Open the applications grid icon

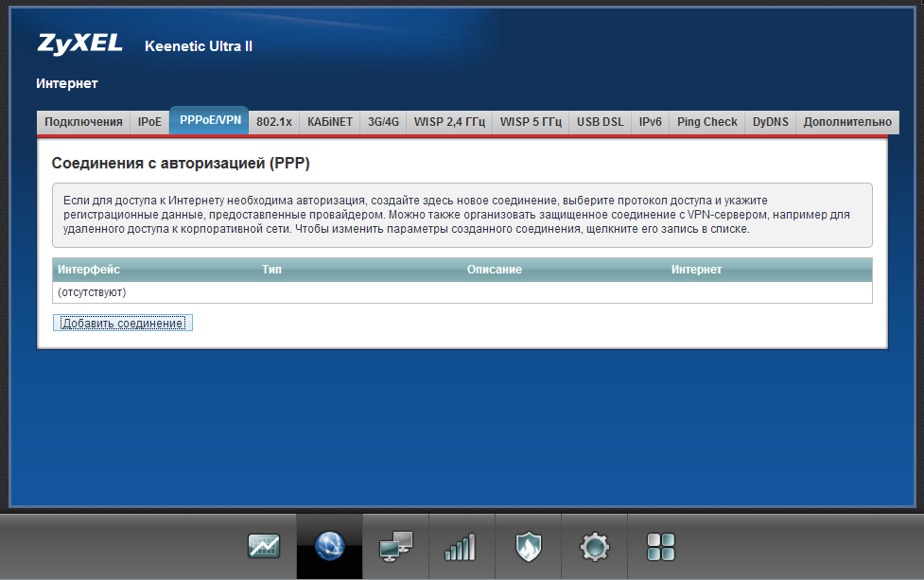[x=660, y=546]
